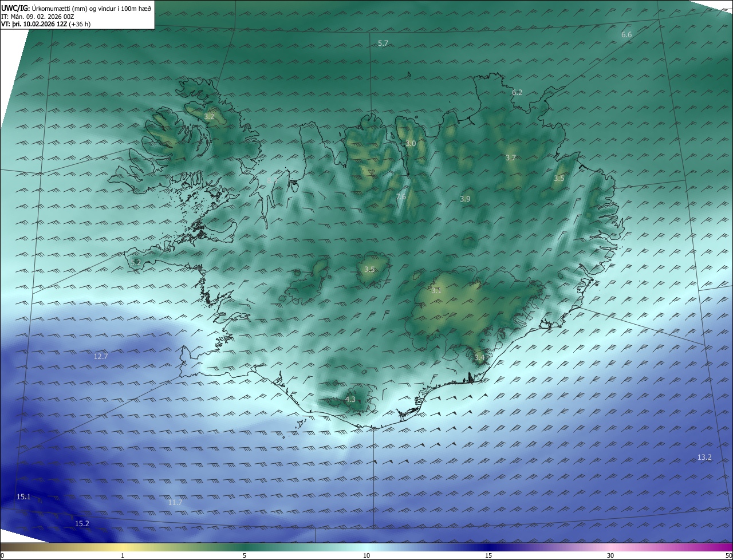Click the 4.3 value label on the map
The height and width of the screenshot is (560, 733).
(350, 400)
